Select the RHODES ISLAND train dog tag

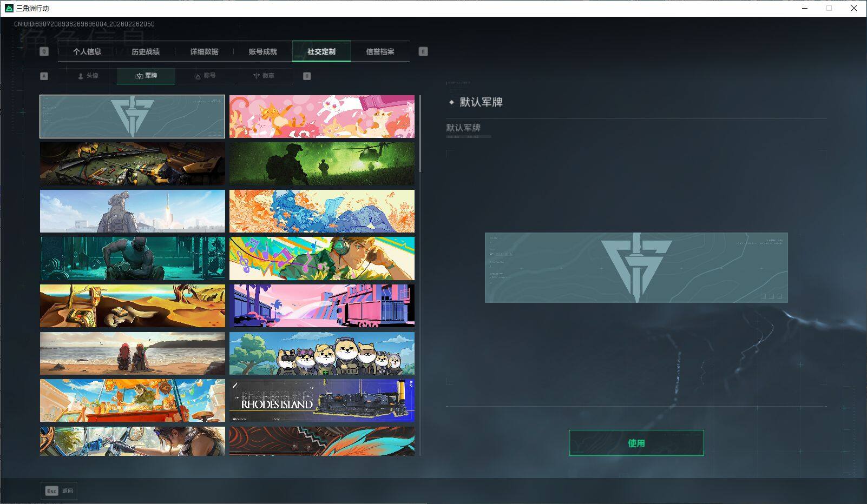[x=322, y=401]
